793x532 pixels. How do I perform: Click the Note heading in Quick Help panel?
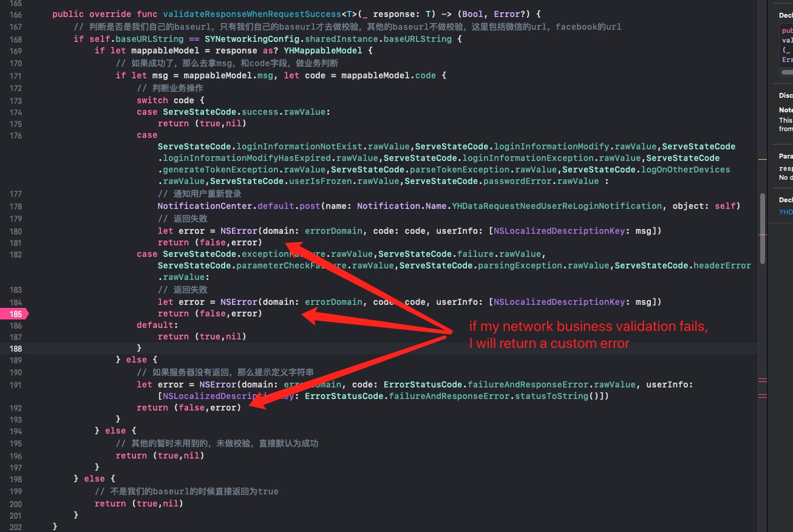785,109
